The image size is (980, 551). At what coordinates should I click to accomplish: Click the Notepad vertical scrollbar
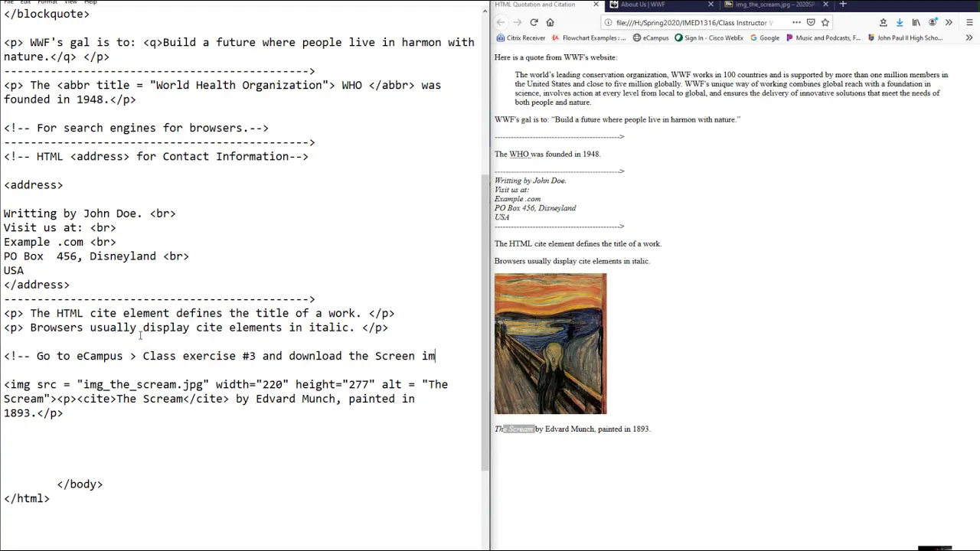point(485,321)
